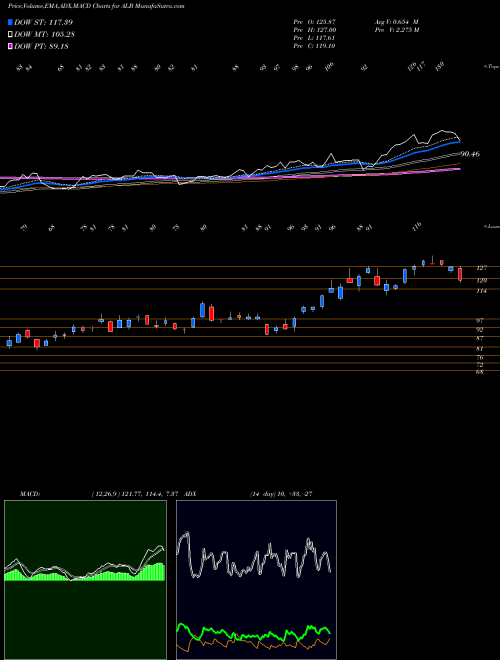Click the 'MACD:' indicator label
Screen dimensions: 500x660
(30, 494)
